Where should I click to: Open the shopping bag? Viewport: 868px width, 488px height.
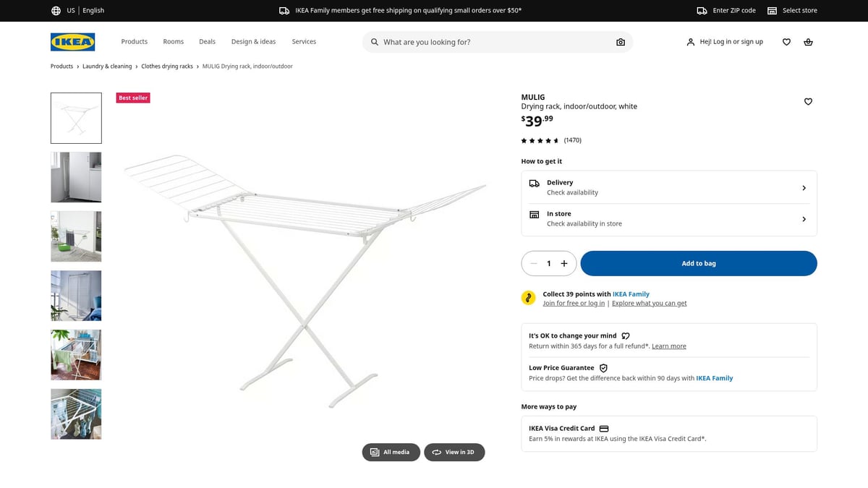pos(808,42)
